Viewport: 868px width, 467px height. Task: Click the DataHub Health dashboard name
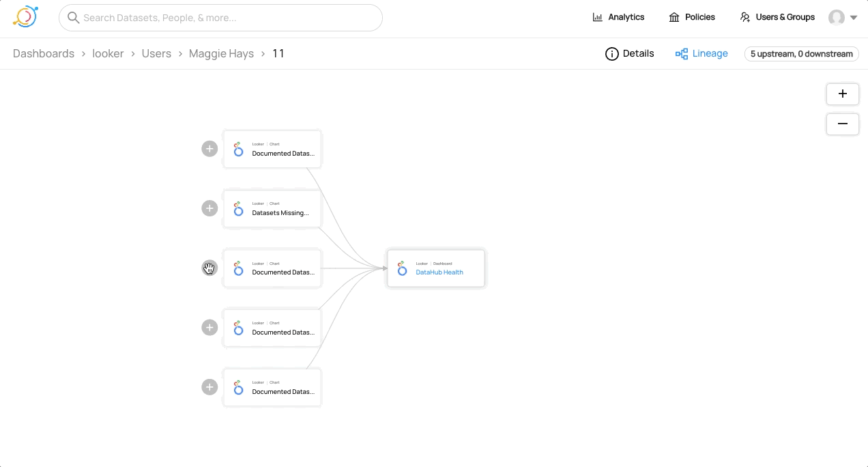439,272
